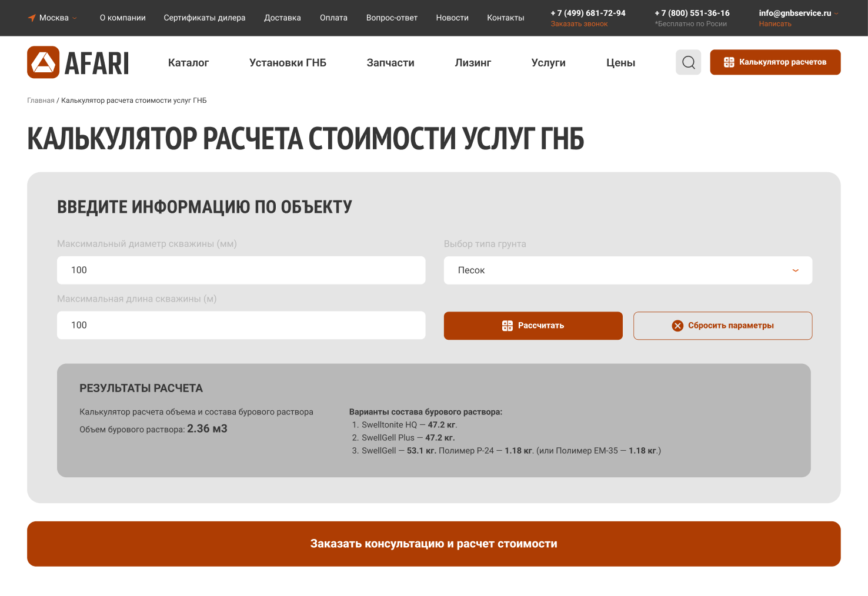Click the circled X icon in Сбросить параметры

coord(677,325)
